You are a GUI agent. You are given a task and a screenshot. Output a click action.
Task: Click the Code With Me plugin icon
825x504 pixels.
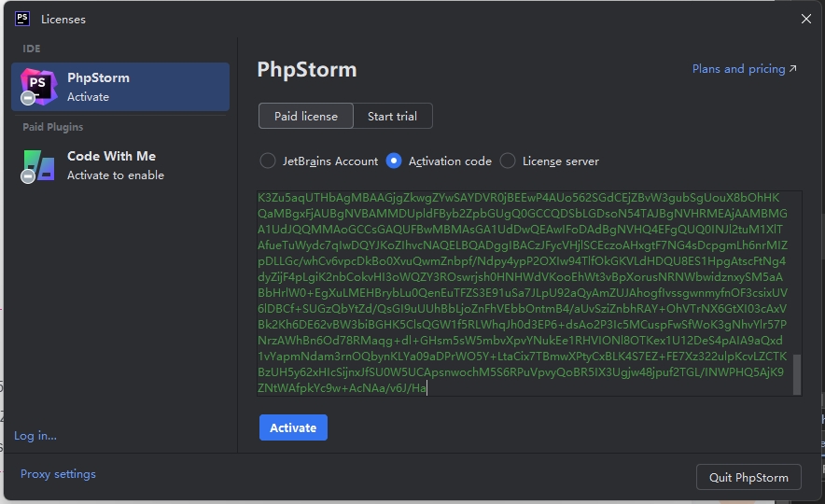tap(38, 166)
